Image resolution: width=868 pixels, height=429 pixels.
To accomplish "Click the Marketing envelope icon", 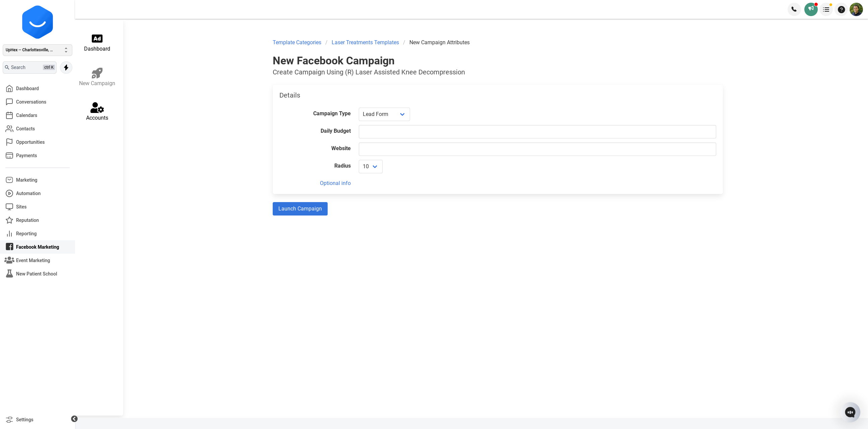I will pos(9,180).
